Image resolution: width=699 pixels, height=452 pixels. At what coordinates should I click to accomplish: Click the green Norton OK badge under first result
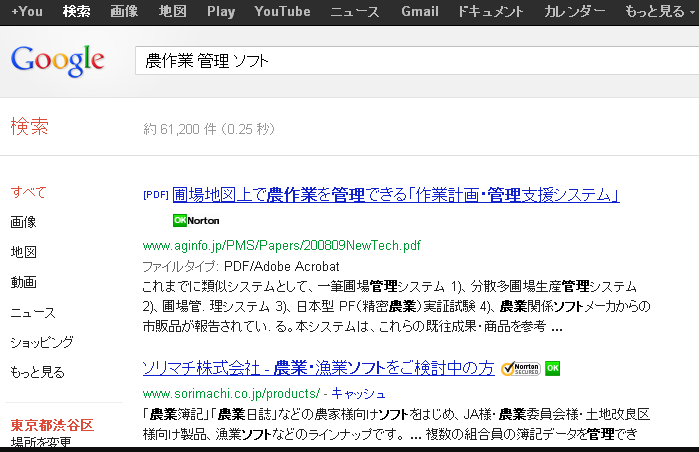click(196, 220)
